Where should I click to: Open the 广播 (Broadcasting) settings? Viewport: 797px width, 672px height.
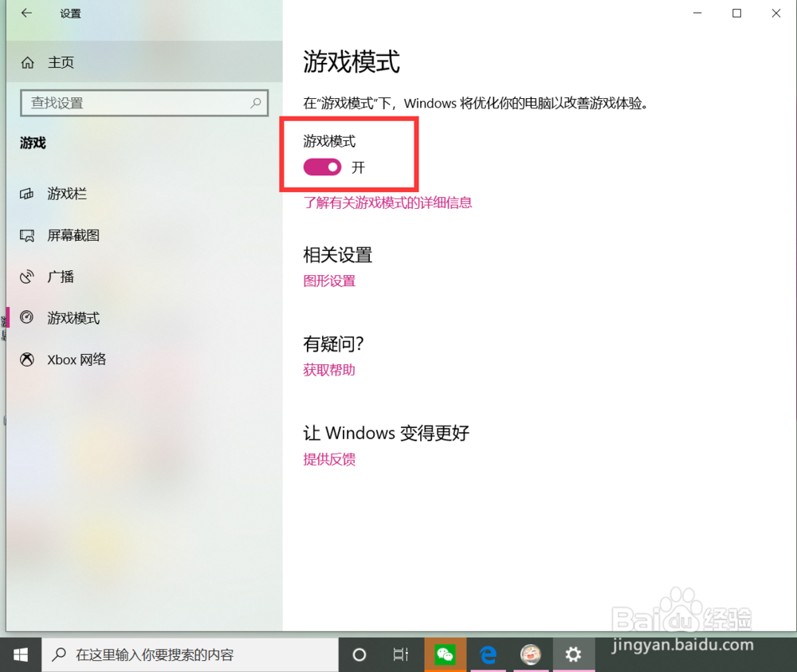[60, 277]
